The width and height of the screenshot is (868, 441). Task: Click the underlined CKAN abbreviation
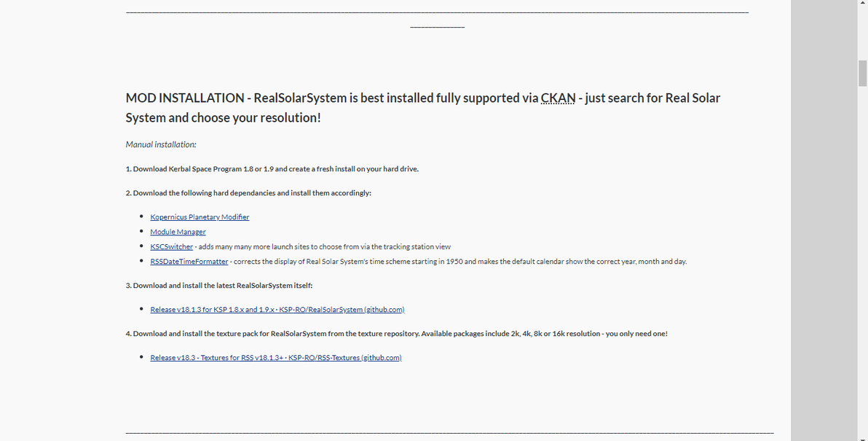tap(558, 98)
